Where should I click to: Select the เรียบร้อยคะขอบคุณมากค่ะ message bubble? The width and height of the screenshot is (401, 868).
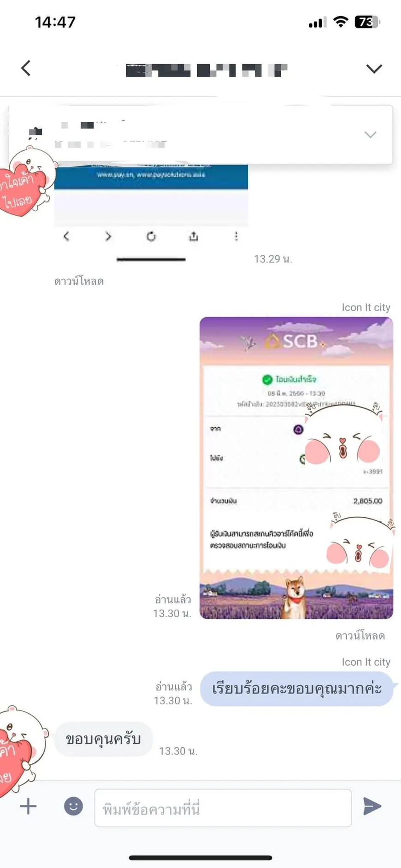[x=296, y=689]
